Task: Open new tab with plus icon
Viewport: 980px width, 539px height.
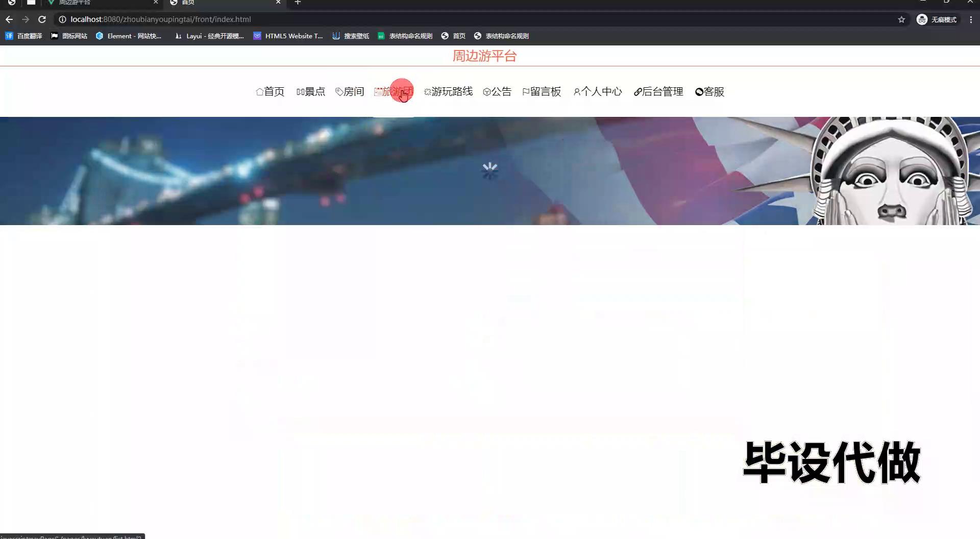Action: [x=298, y=3]
